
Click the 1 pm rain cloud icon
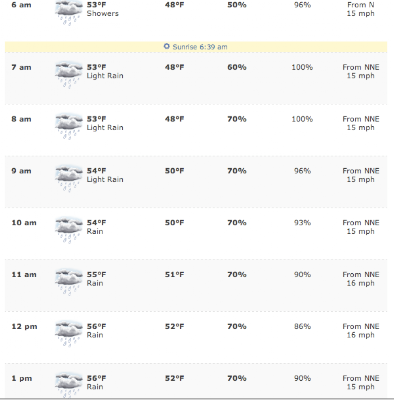pos(69,386)
